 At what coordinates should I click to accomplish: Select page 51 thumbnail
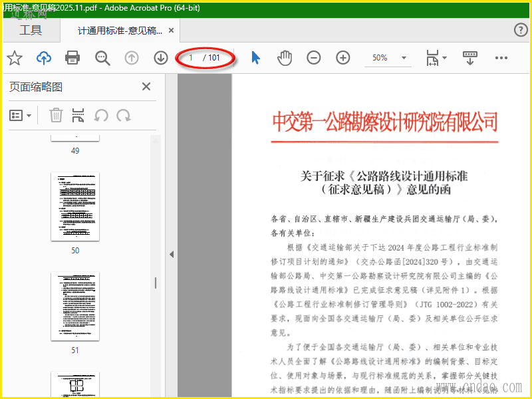pyautogui.click(x=75, y=307)
